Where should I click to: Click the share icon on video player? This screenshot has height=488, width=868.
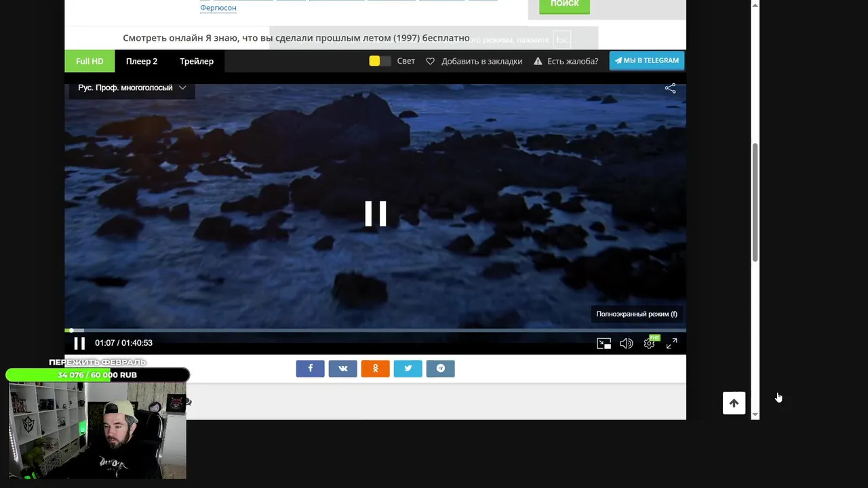coord(670,88)
